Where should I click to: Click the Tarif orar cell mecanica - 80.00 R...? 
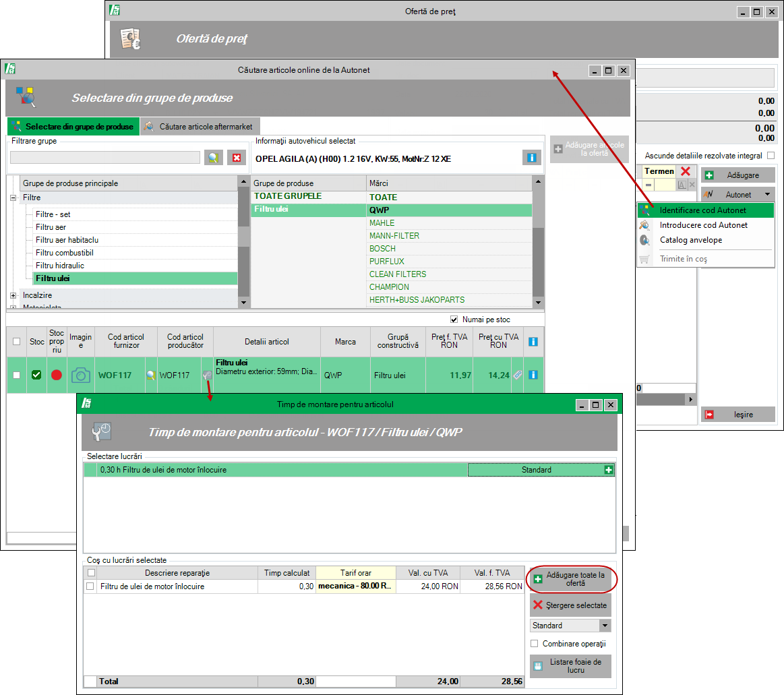click(x=355, y=586)
